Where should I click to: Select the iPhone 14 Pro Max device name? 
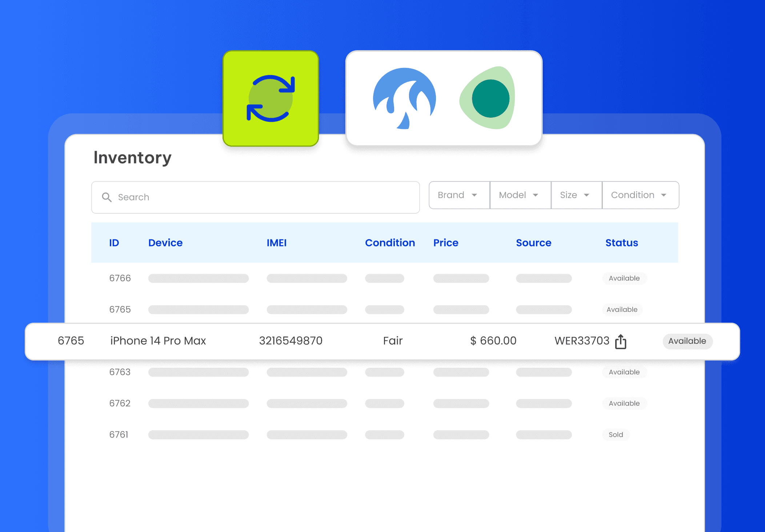(158, 341)
